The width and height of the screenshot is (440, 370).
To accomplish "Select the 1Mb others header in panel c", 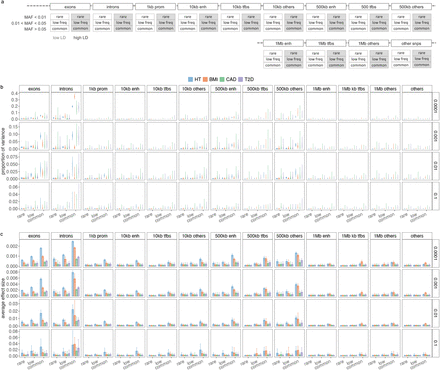I will pyautogui.click(x=385, y=236).
